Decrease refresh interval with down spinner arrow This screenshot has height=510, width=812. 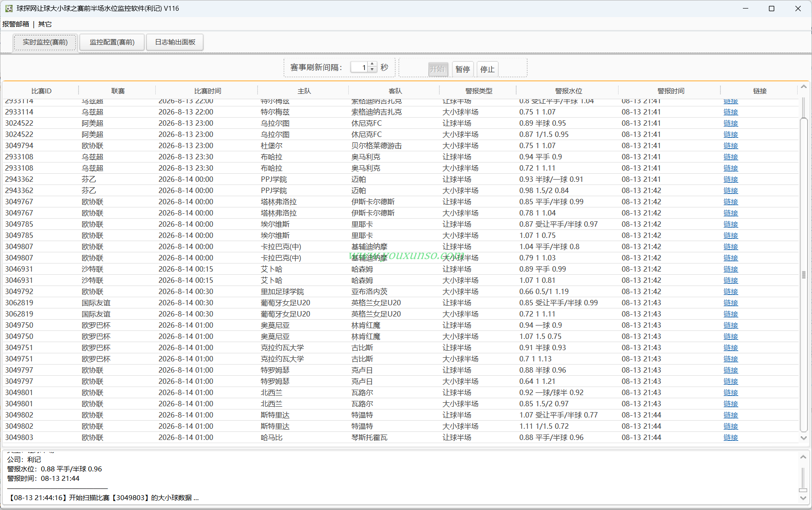point(372,70)
